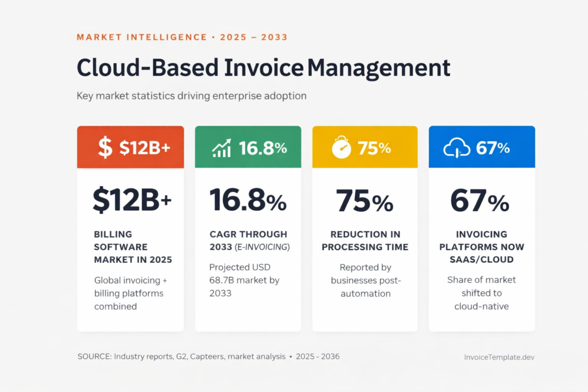Click the 'Reported by businesses post-automation' description
The height and width of the screenshot is (392, 588).
[x=365, y=280]
